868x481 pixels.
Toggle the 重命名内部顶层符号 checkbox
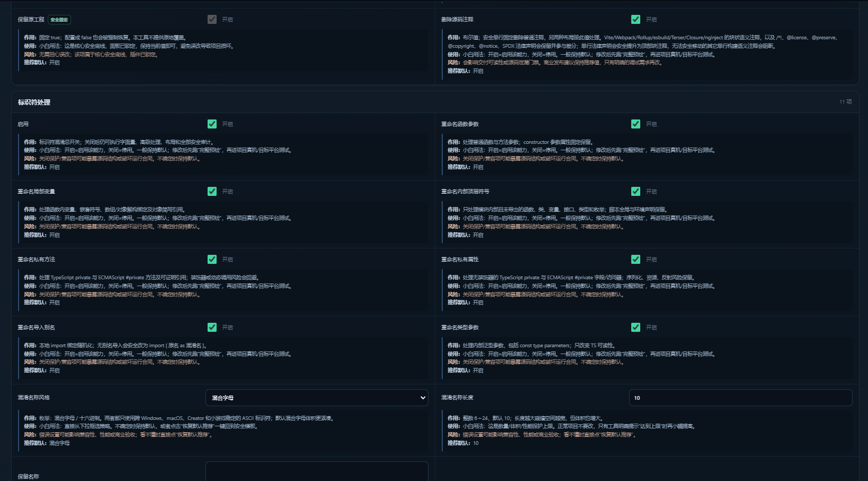click(635, 191)
